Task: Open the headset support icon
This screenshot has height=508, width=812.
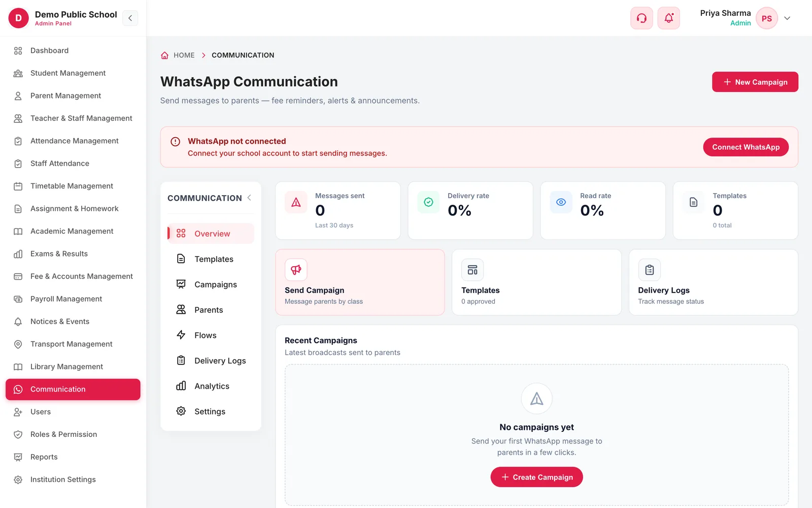Action: [x=641, y=18]
